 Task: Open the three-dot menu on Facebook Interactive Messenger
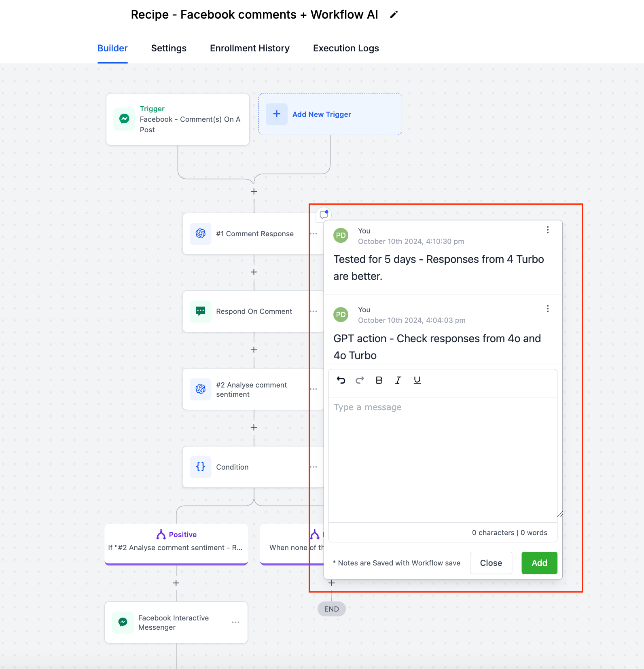235,622
